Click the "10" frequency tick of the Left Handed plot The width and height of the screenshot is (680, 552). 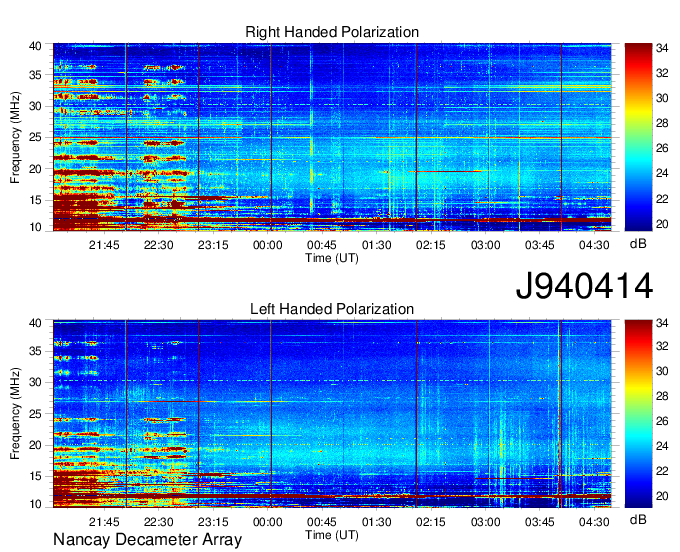35,504
